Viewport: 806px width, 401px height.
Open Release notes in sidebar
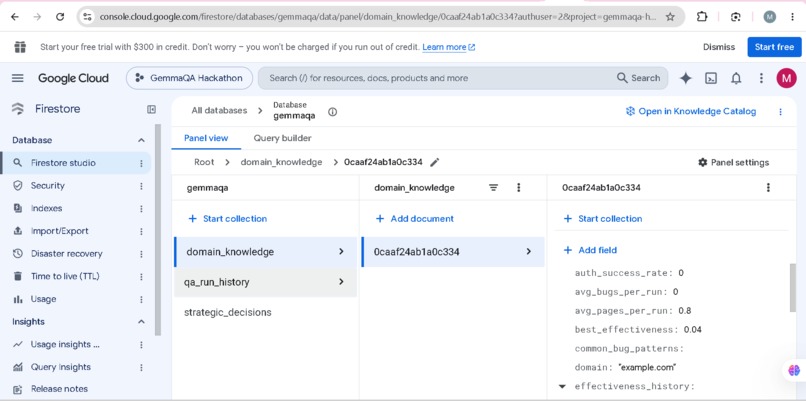tap(60, 389)
